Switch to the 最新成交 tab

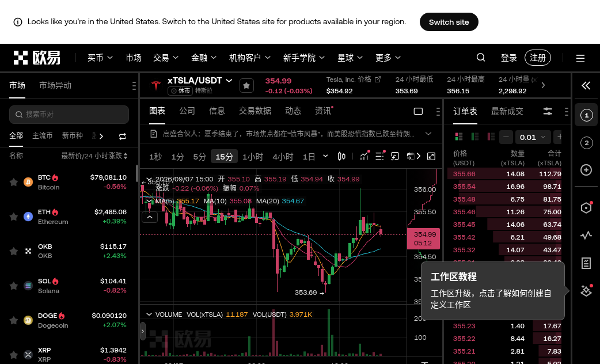coord(507,111)
